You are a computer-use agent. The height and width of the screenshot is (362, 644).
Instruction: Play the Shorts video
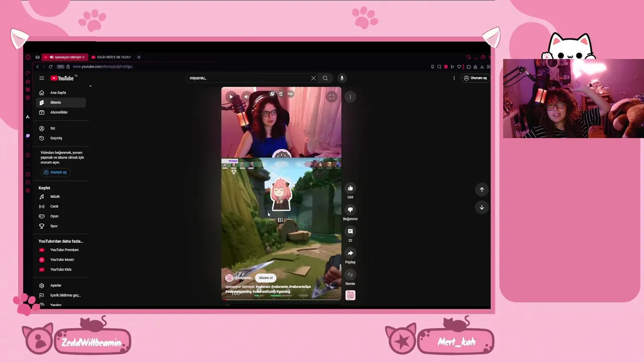point(231,97)
